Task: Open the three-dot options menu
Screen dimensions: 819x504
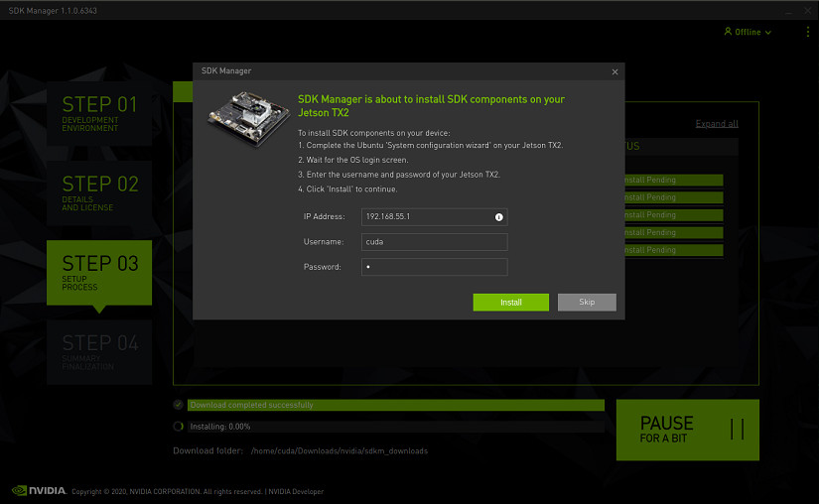Action: tap(807, 32)
